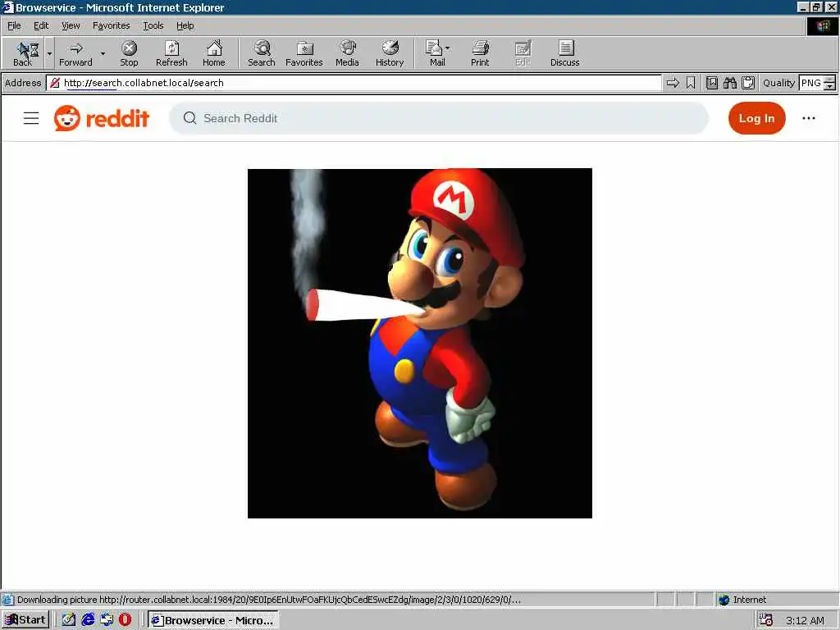Click the Internet zone indicator in status bar
Viewport: 840px width, 630px height.
(x=742, y=600)
